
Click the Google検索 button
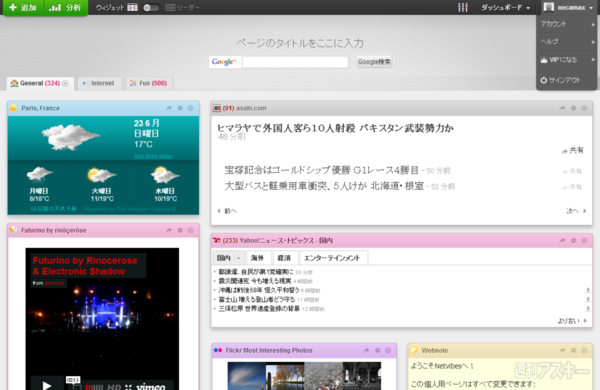point(374,62)
